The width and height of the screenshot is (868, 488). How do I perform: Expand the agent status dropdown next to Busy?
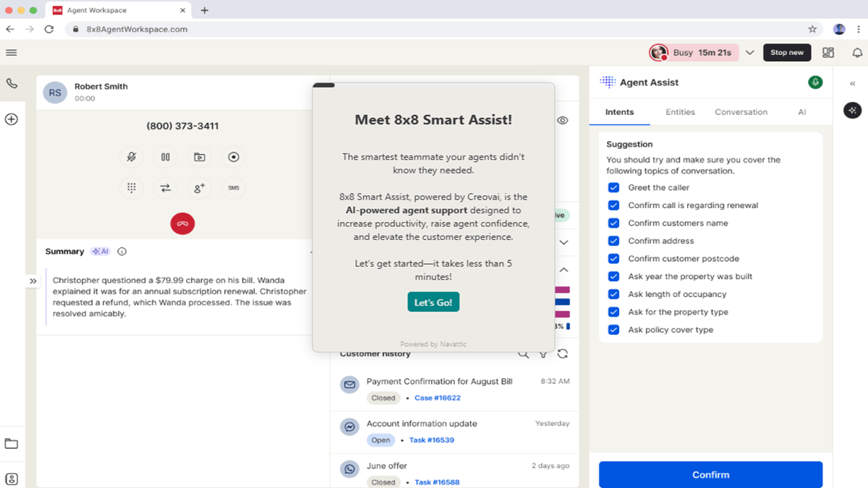coord(750,52)
